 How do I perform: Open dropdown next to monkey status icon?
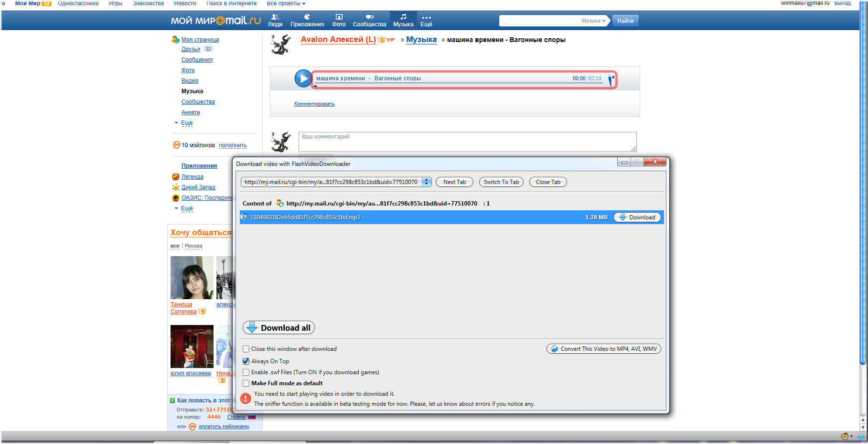pos(852,436)
